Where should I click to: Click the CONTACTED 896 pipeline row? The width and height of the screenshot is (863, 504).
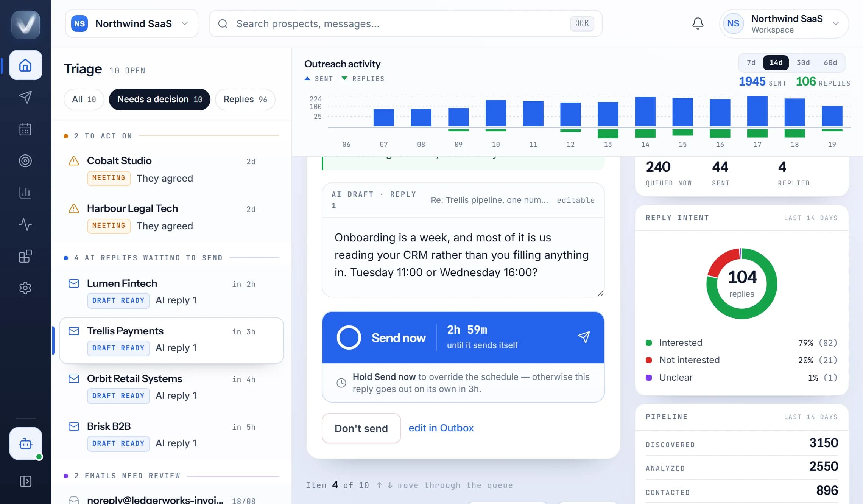[742, 491]
